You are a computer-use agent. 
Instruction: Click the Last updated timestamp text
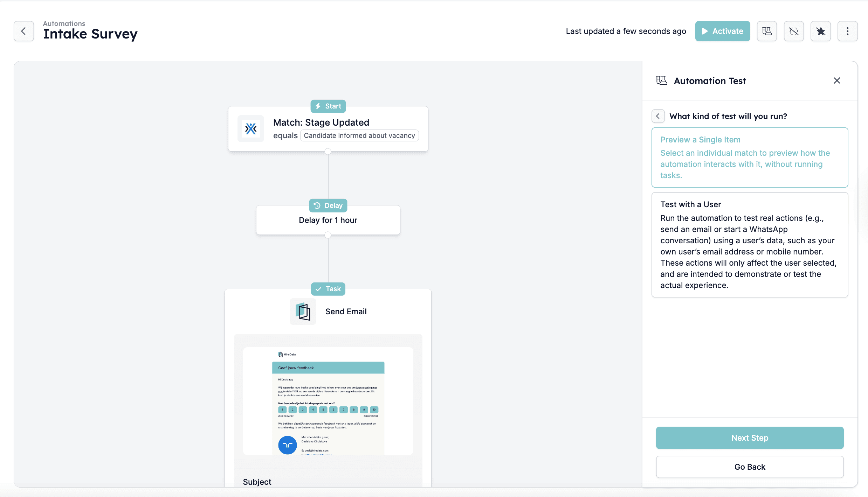(x=626, y=31)
